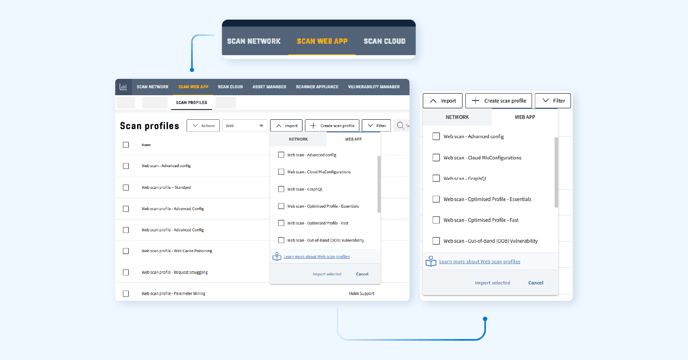Open SCANNER APPLIANCE in the main window nav bar
Screen dimensions: 688x360
point(317,87)
